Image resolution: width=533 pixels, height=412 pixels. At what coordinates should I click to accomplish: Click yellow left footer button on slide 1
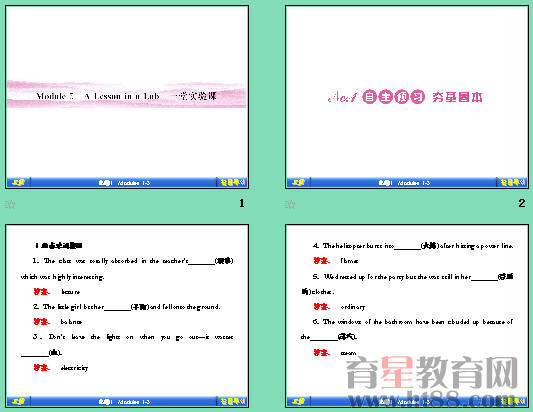[x=18, y=183]
